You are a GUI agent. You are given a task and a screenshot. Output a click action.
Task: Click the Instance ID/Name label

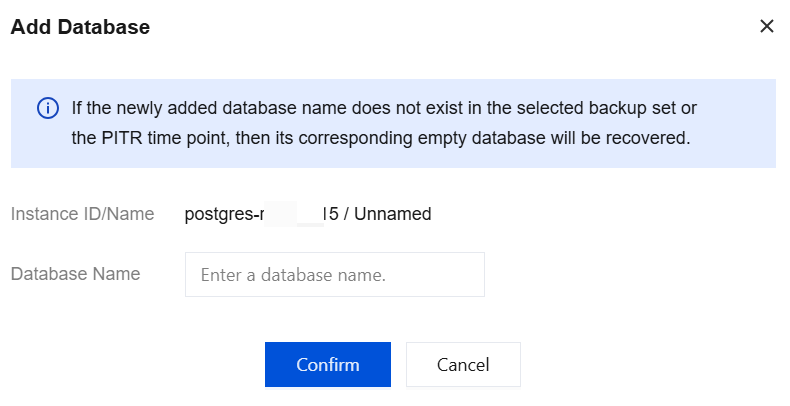[82, 214]
